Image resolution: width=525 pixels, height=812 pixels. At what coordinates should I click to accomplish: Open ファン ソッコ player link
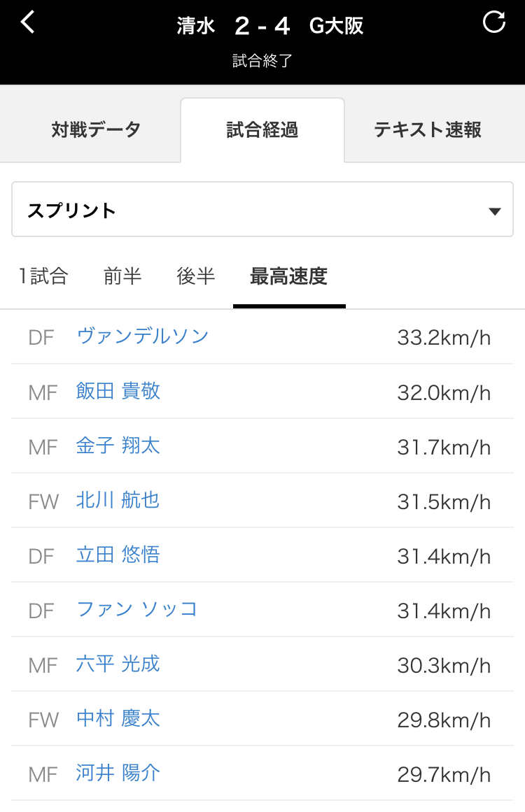136,609
